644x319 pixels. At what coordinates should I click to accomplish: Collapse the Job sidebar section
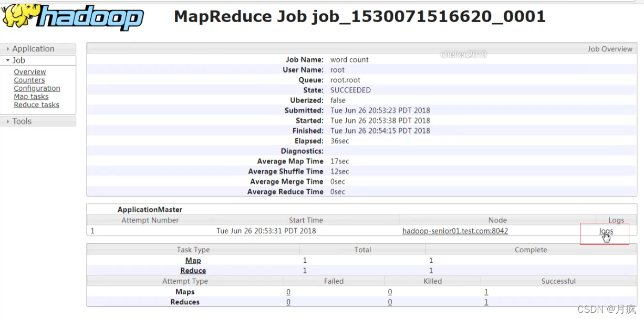(38, 60)
